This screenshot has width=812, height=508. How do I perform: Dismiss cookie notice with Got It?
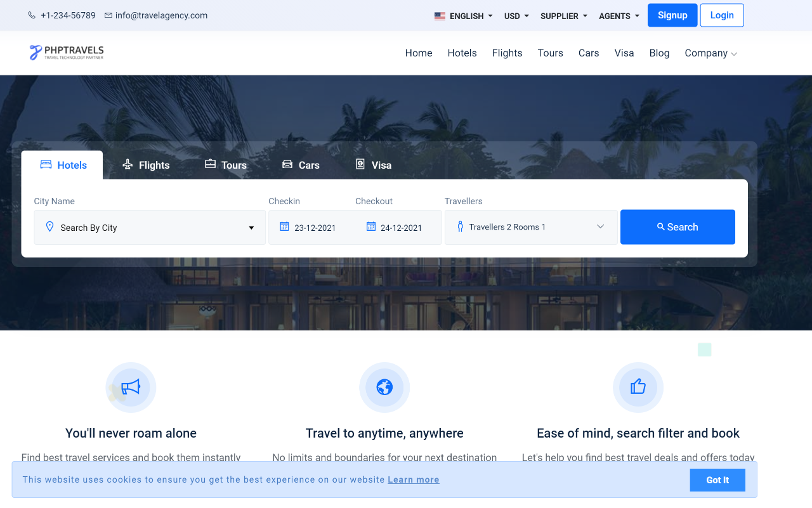click(717, 480)
